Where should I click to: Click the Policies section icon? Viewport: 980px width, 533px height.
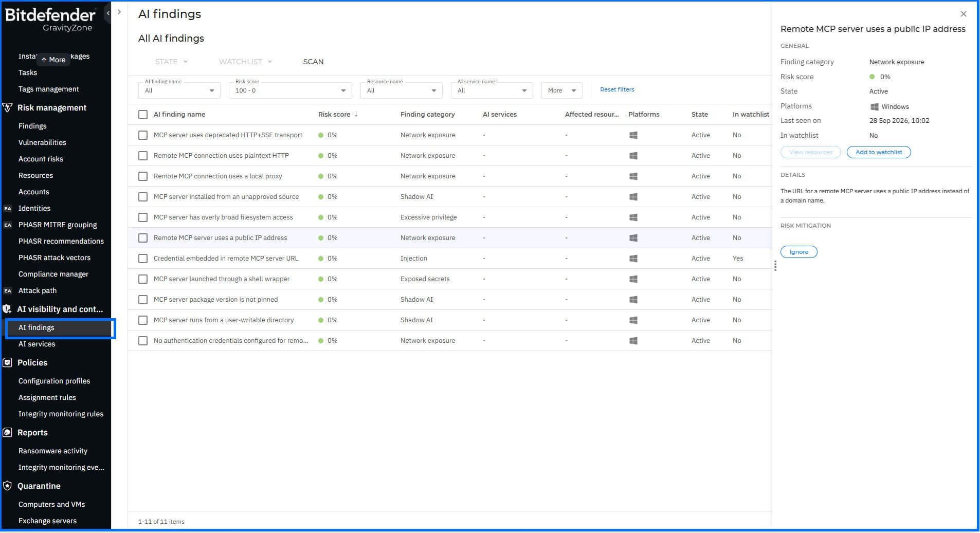(x=7, y=362)
